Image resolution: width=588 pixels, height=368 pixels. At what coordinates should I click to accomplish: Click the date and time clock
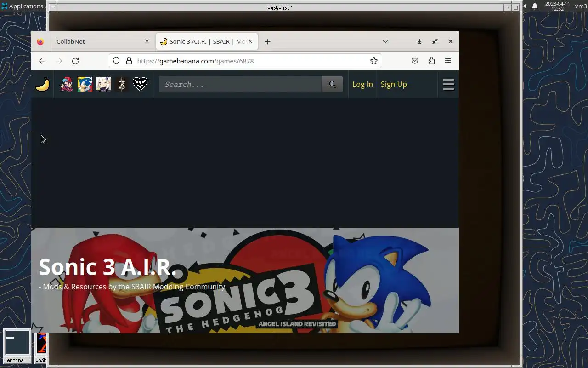tap(558, 6)
